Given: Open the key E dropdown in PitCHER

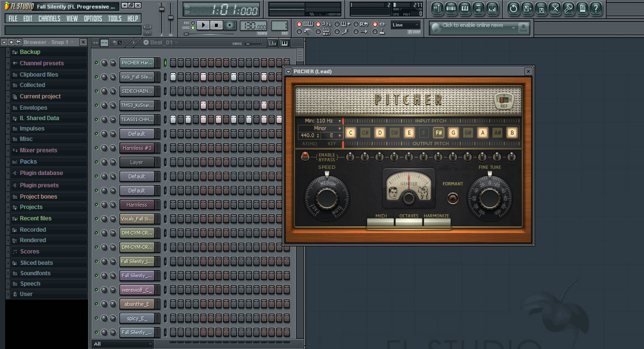Looking at the screenshot, I should (332, 135).
